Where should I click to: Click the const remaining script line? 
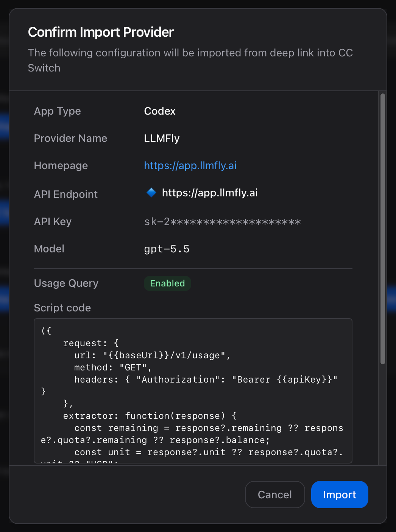(192, 434)
